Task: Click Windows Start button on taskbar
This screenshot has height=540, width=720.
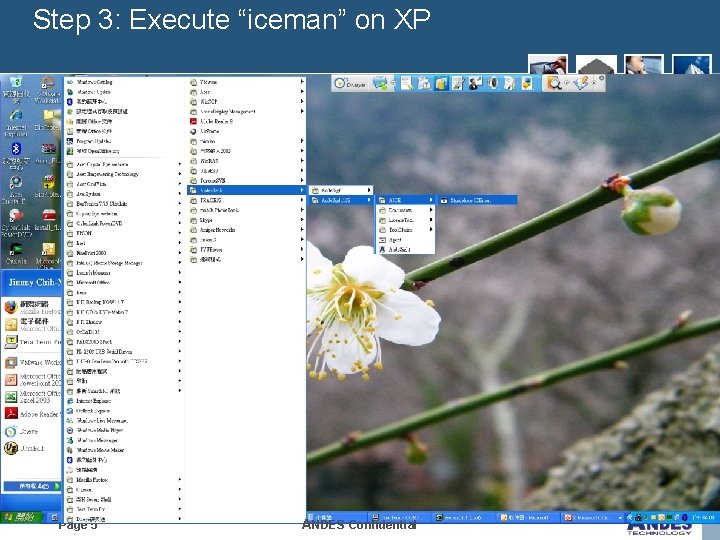Action: 21,517
